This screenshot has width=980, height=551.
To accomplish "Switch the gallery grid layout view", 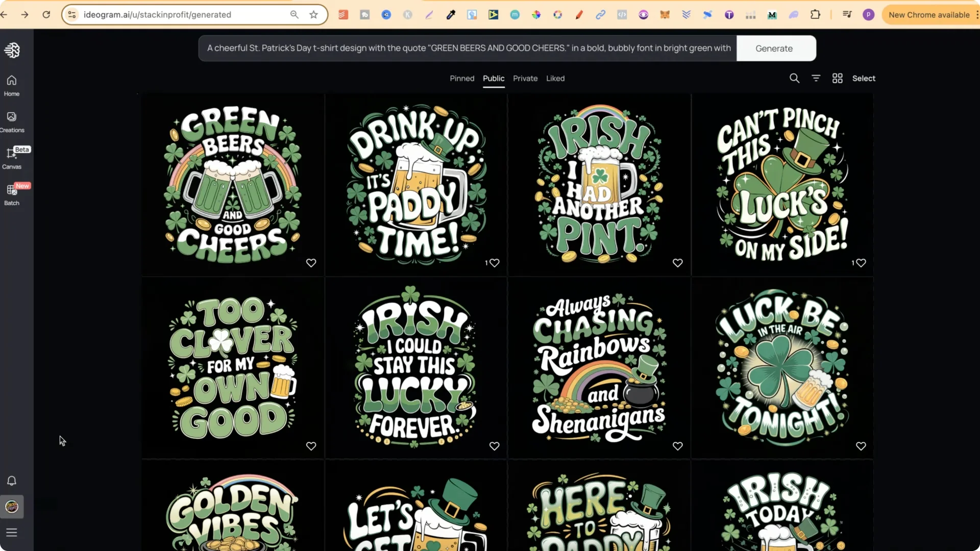I will tap(837, 78).
